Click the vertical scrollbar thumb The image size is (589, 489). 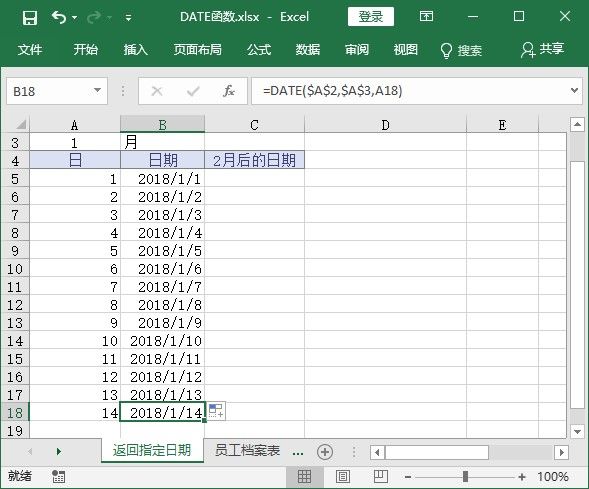[x=577, y=285]
